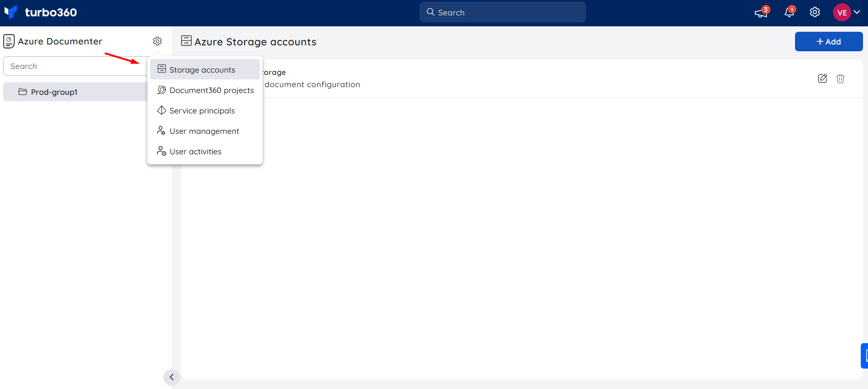Open the blue side widget tab
This screenshot has width=868, height=389.
pyautogui.click(x=864, y=356)
